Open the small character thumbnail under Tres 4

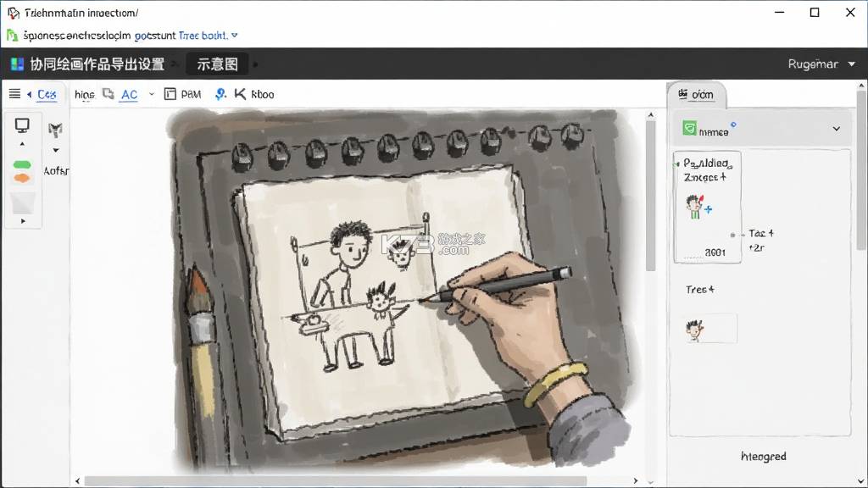(x=711, y=328)
